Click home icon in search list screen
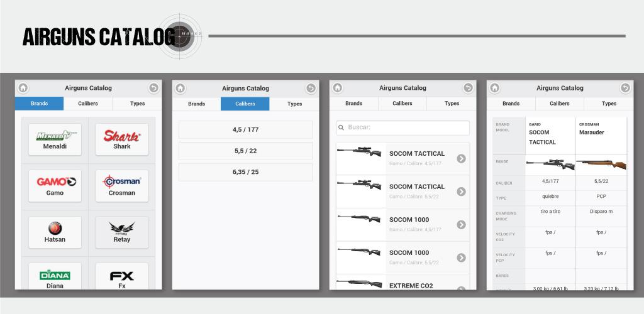This screenshot has height=314, width=644. pyautogui.click(x=338, y=88)
